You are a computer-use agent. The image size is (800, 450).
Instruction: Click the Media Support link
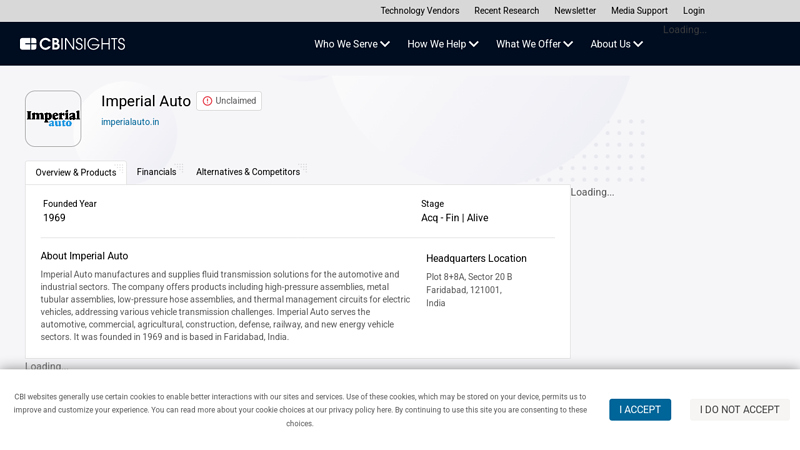(x=639, y=11)
